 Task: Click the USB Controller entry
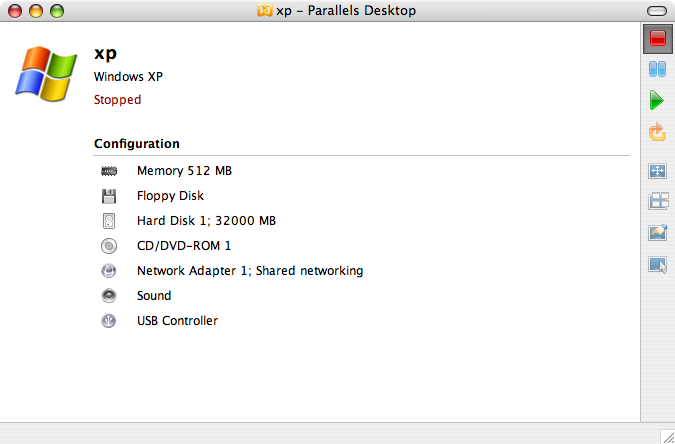pos(177,321)
